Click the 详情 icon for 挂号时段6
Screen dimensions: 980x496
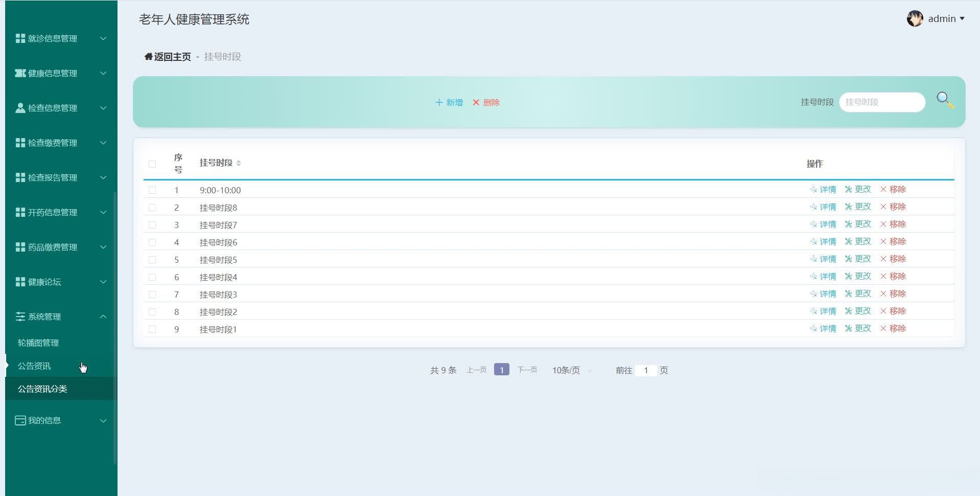pyautogui.click(x=813, y=241)
